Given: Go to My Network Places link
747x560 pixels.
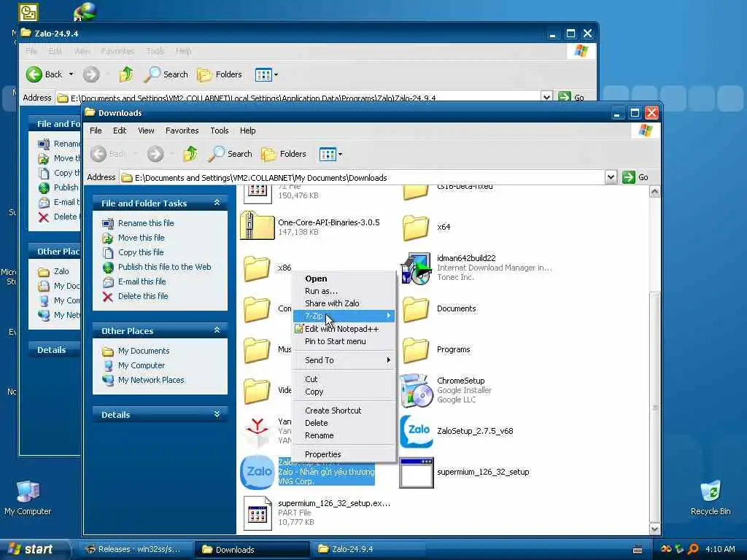Looking at the screenshot, I should point(150,380).
